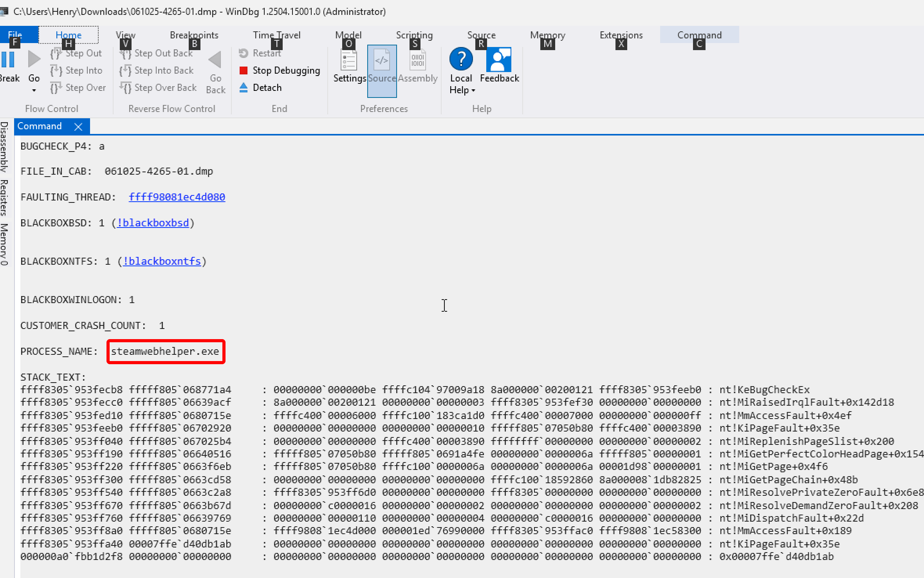Open the Source ribbon tab
The image size is (924, 578).
pos(482,35)
